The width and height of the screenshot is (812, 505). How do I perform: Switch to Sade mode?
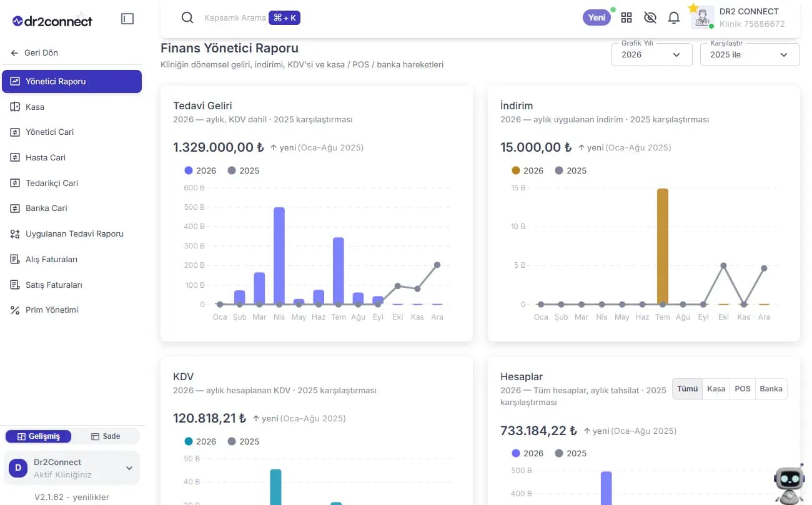coord(106,436)
